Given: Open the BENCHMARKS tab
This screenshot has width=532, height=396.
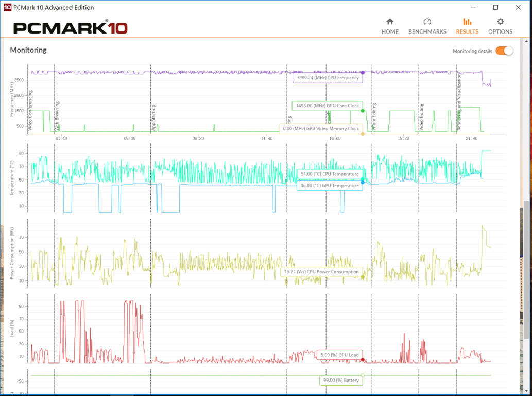Looking at the screenshot, I should point(427,26).
